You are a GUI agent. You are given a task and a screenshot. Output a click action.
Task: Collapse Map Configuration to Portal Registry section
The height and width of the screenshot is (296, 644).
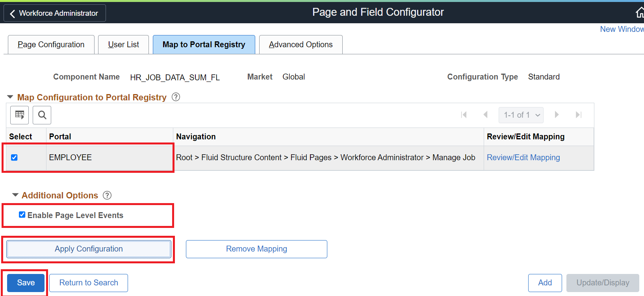(x=10, y=97)
